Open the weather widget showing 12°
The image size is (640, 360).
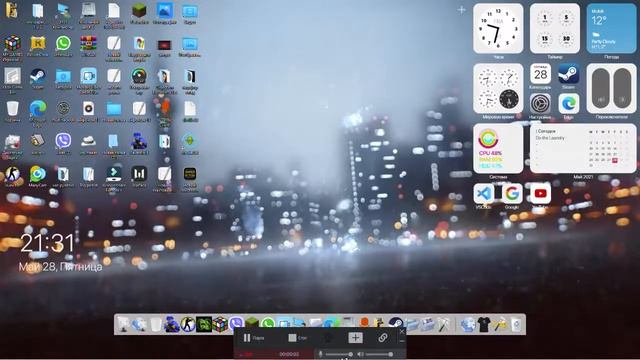click(x=611, y=29)
